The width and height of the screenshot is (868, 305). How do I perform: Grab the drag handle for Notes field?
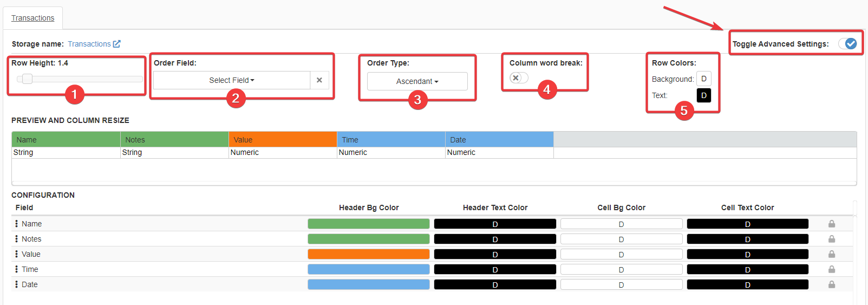tap(16, 239)
